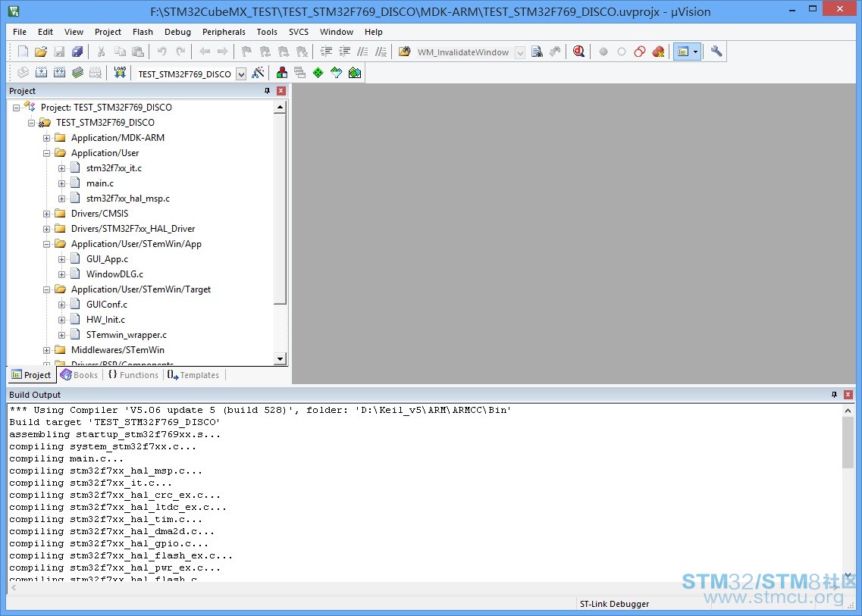The width and height of the screenshot is (862, 616).
Task: Select the Project tab at panel bottom
Action: [31, 375]
